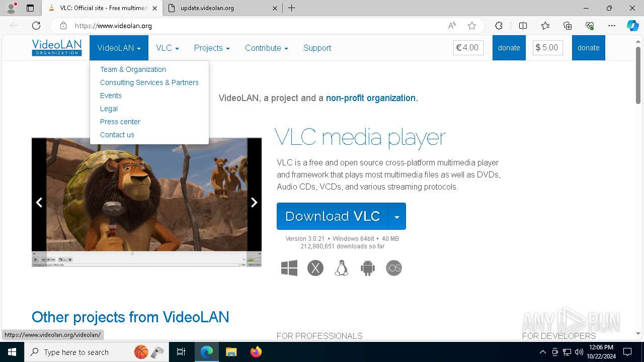Open the Copilot sidebar icon
This screenshot has width=644, height=362.
pos(632,26)
